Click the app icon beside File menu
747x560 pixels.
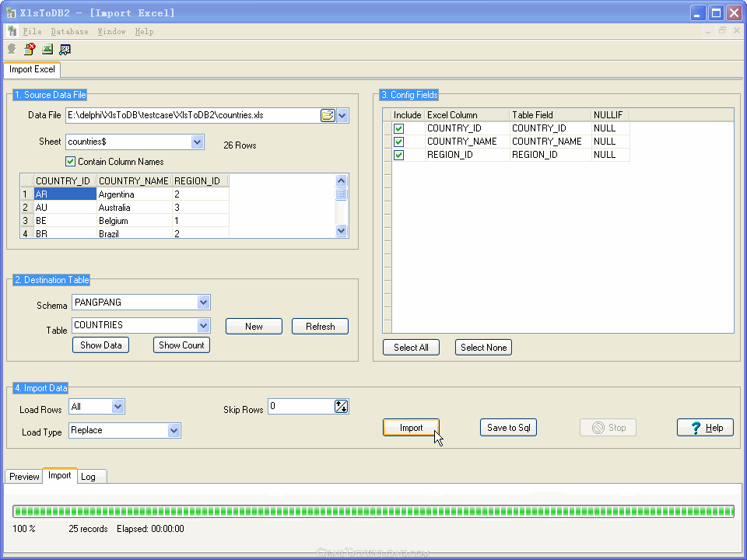12,31
